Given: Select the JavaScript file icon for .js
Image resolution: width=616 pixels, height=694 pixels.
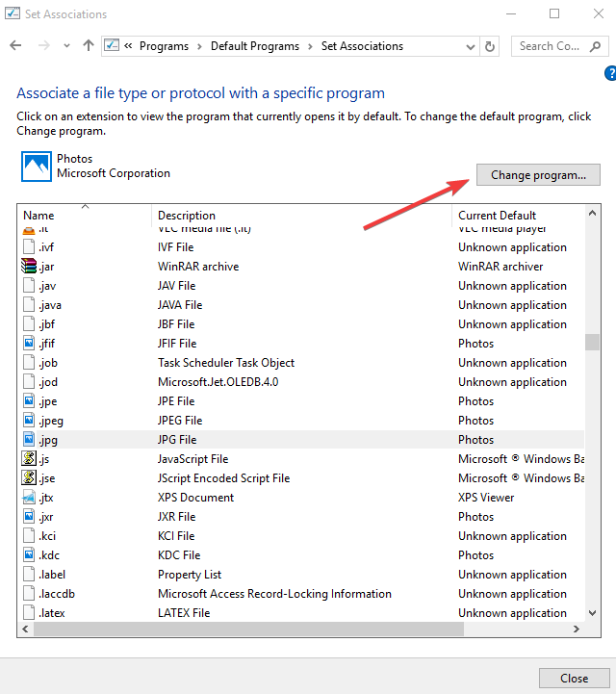Looking at the screenshot, I should point(30,459).
